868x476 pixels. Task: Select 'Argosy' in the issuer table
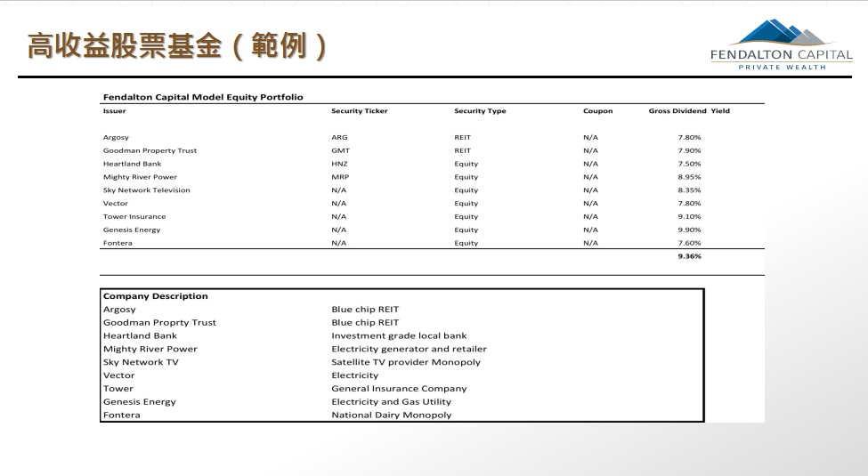click(116, 137)
